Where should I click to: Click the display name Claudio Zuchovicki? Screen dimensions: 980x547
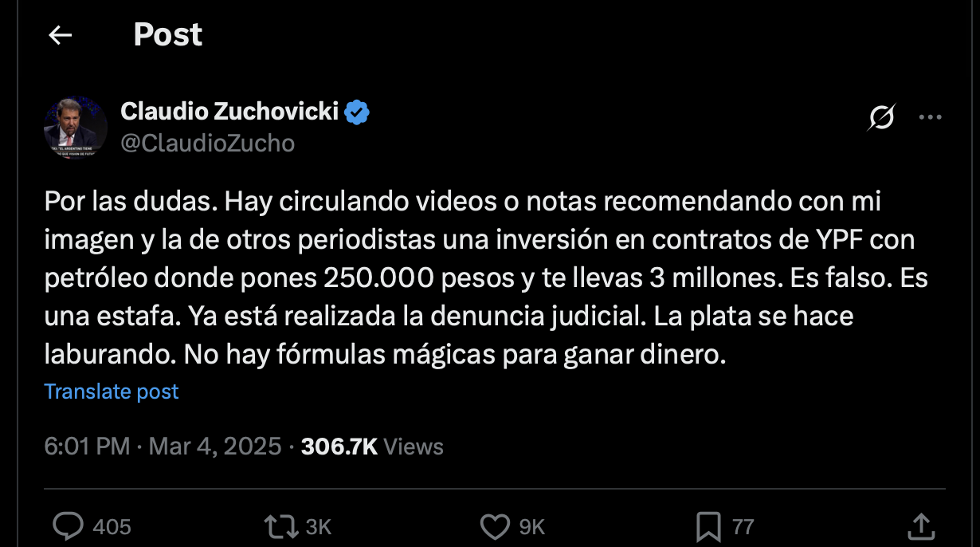point(230,112)
